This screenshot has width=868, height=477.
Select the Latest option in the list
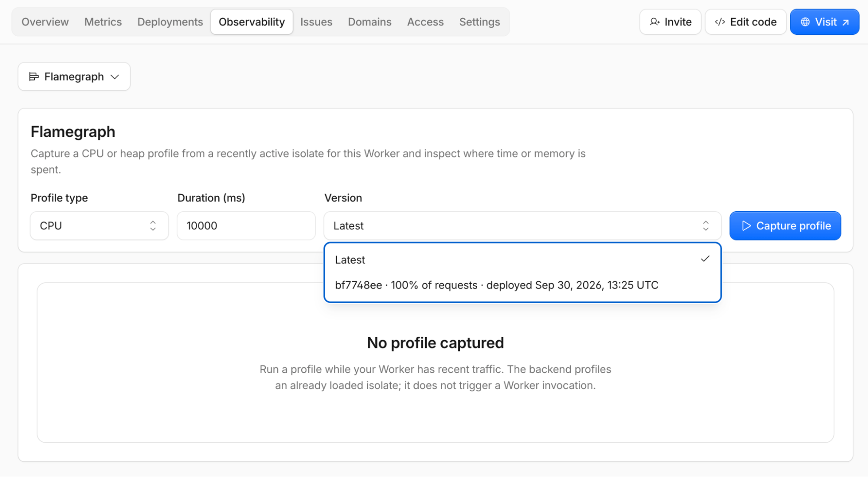522,260
